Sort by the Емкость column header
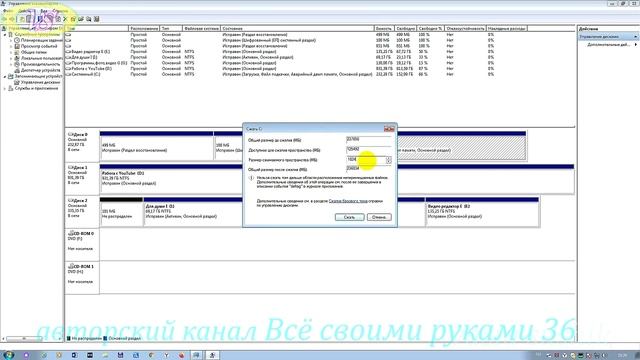 coord(384,29)
